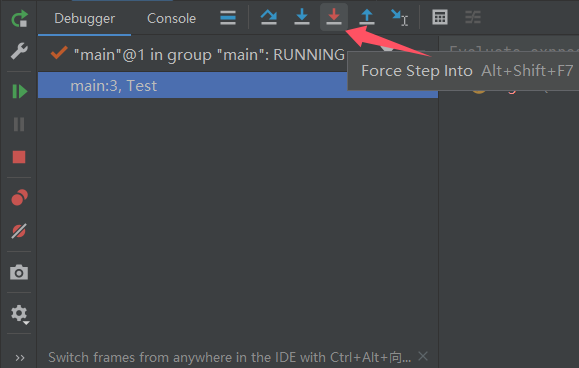Viewport: 579px width, 368px height.
Task: Mute all breakpoints
Action: point(19,231)
